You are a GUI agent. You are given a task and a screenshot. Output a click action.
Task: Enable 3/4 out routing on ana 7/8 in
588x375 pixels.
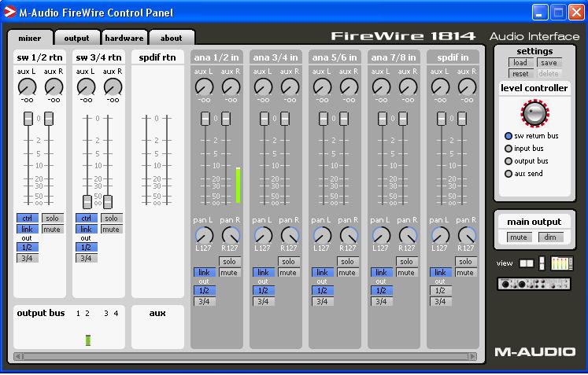click(x=382, y=301)
